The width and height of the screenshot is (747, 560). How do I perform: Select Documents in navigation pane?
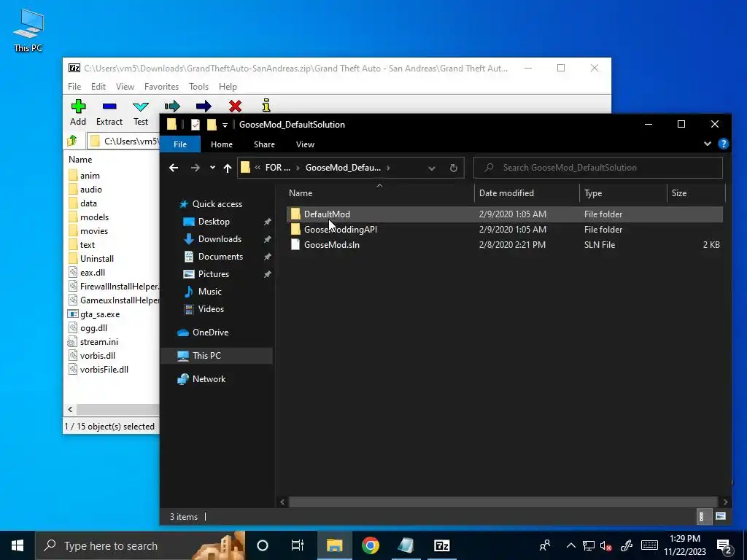(x=220, y=257)
